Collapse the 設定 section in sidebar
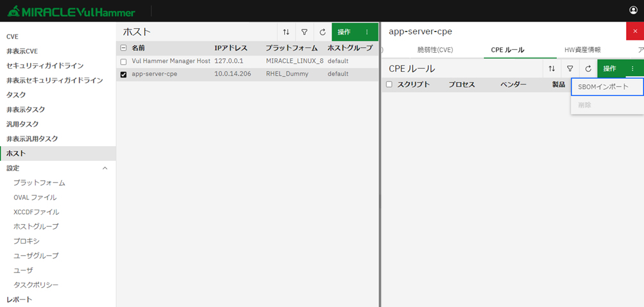This screenshot has width=644, height=307. pos(105,168)
